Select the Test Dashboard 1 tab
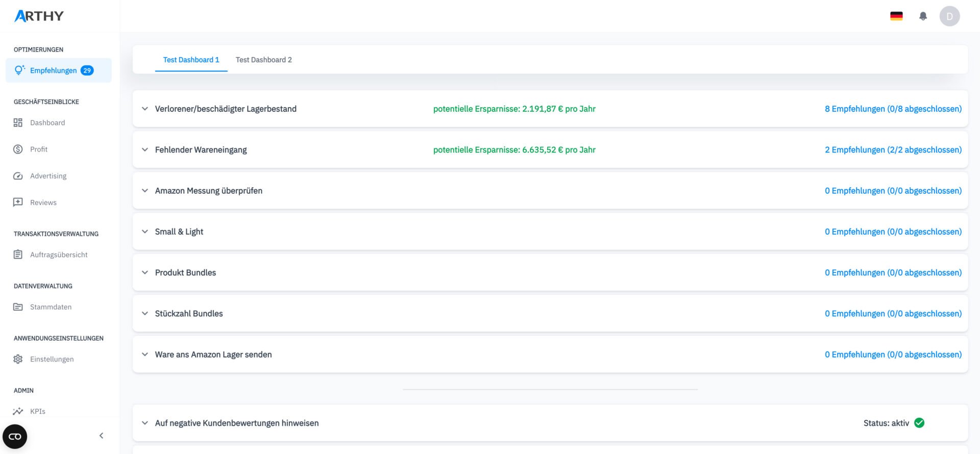This screenshot has height=454, width=980. [191, 60]
